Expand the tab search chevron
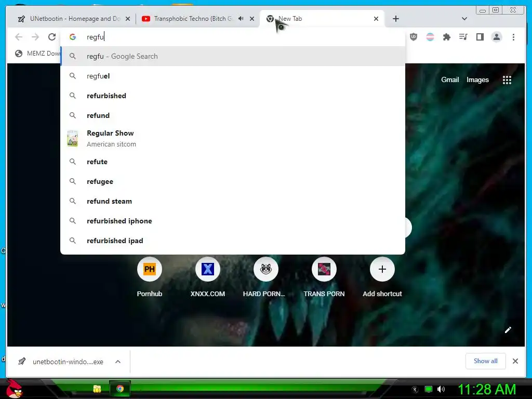This screenshot has width=532, height=399. [464, 19]
